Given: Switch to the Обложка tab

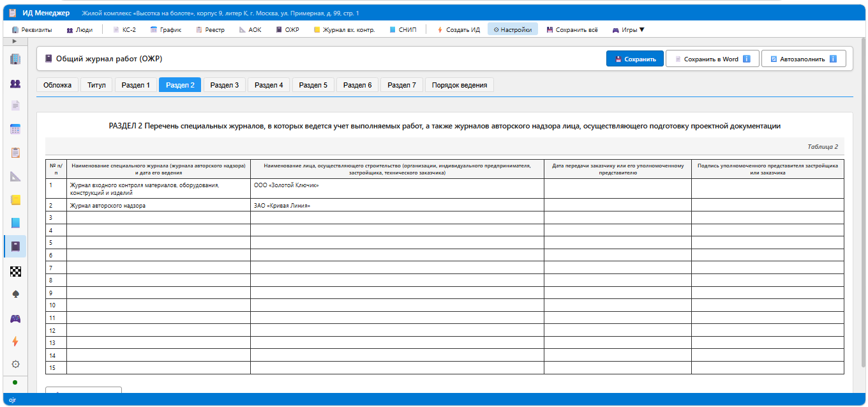Looking at the screenshot, I should pos(57,85).
